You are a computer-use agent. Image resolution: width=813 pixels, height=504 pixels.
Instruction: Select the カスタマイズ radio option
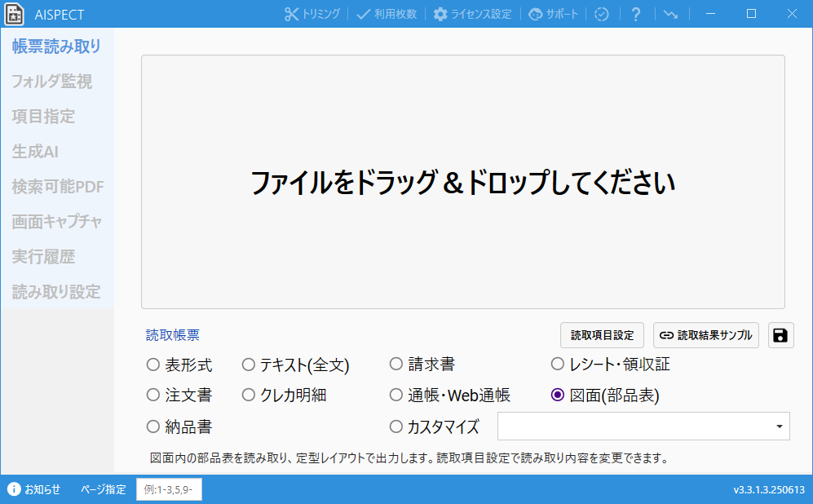coord(396,426)
